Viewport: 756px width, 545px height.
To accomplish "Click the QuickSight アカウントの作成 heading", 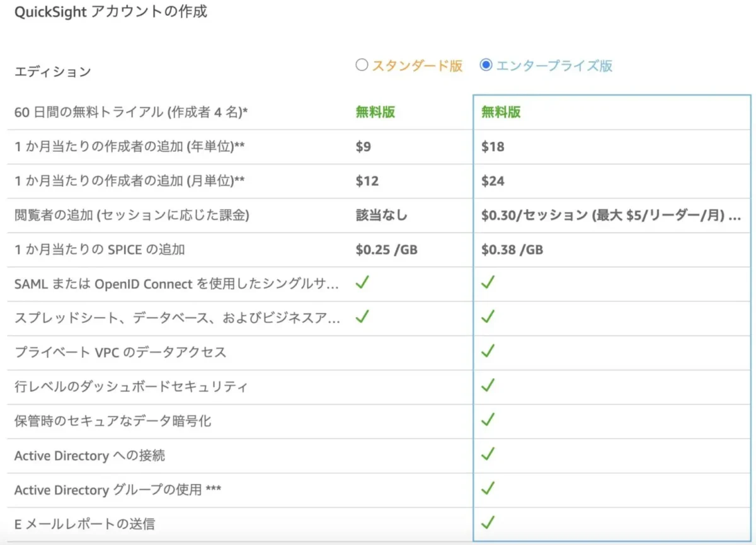I will pos(111,11).
